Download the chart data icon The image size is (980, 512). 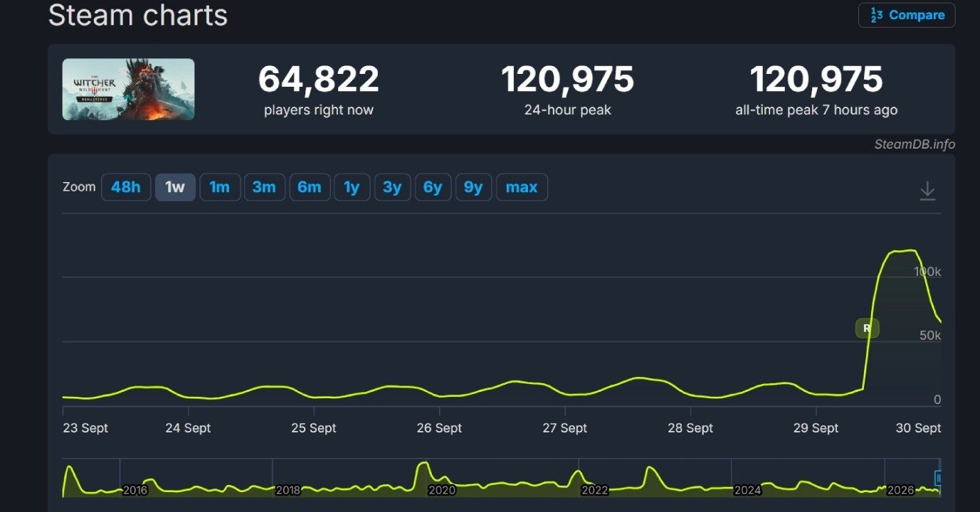click(x=927, y=190)
